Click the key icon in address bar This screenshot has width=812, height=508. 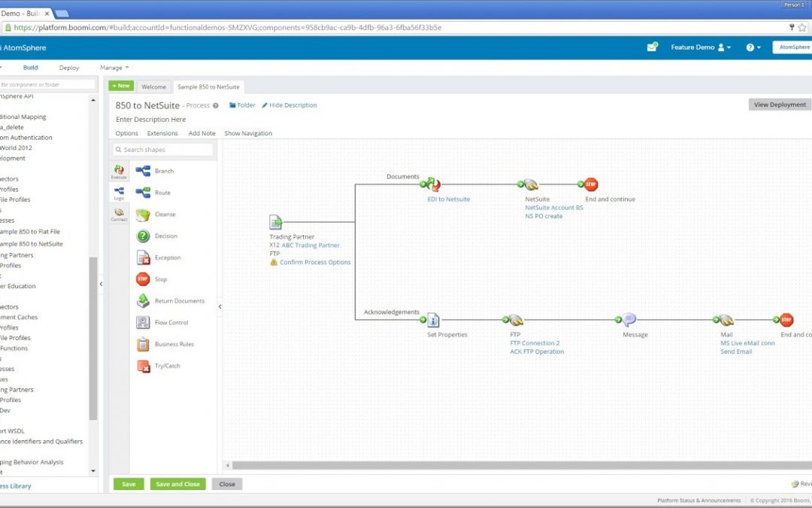[791, 28]
